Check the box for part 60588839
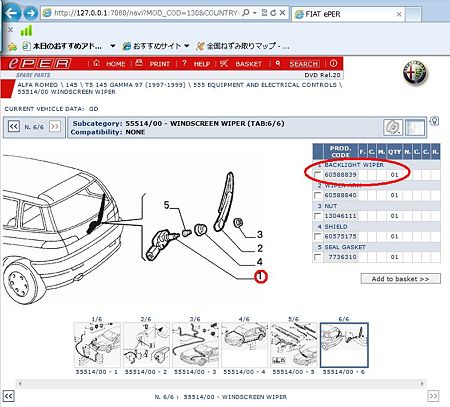 click(x=318, y=175)
